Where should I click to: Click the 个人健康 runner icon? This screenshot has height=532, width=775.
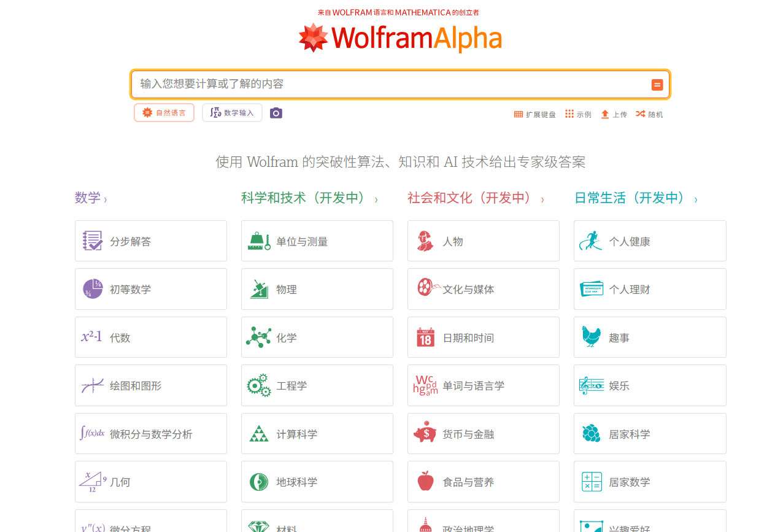click(x=591, y=241)
